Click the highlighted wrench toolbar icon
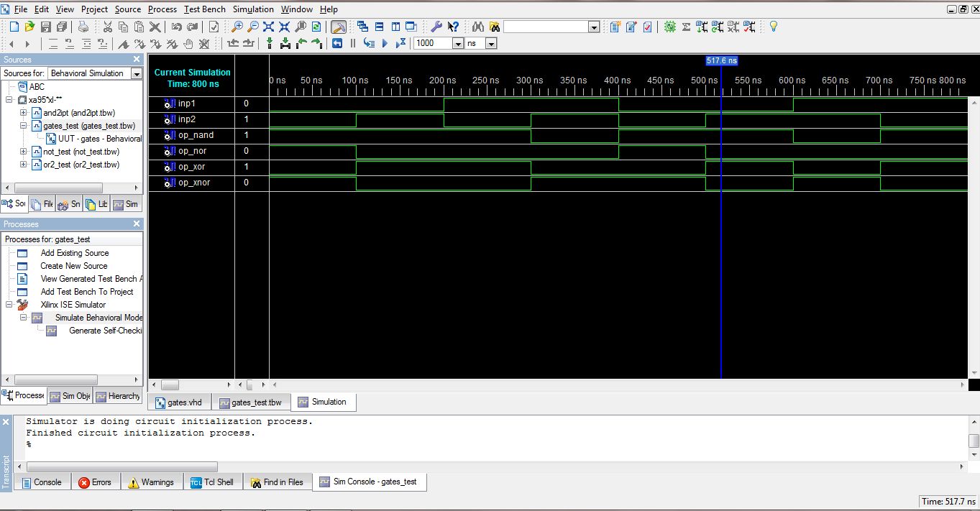 (x=339, y=27)
